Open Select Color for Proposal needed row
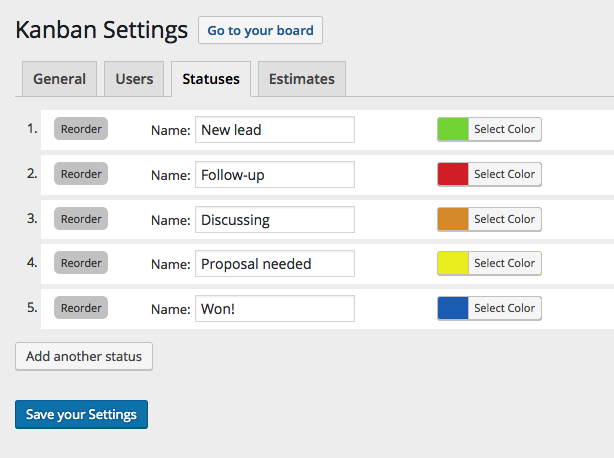The height and width of the screenshot is (458, 614). (x=505, y=263)
